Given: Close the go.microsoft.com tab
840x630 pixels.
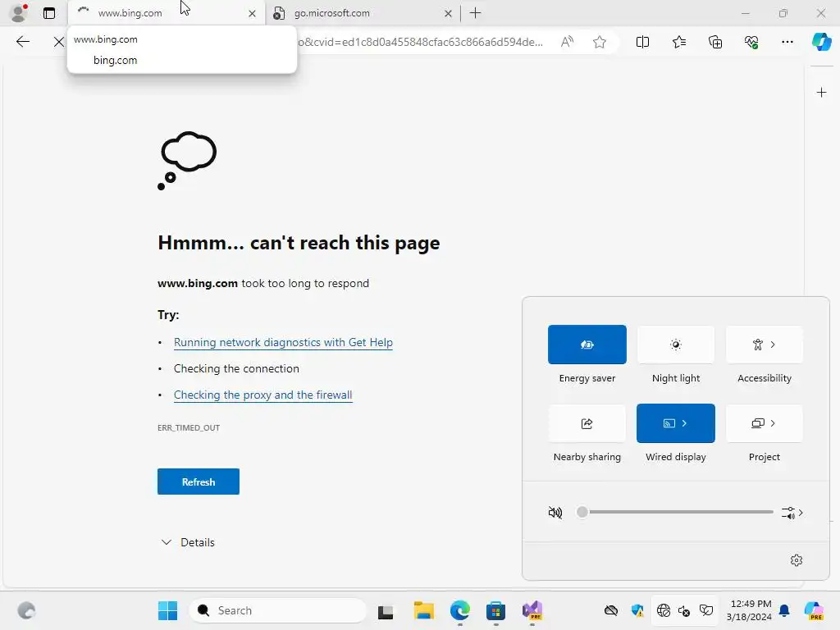Looking at the screenshot, I should tap(448, 13).
